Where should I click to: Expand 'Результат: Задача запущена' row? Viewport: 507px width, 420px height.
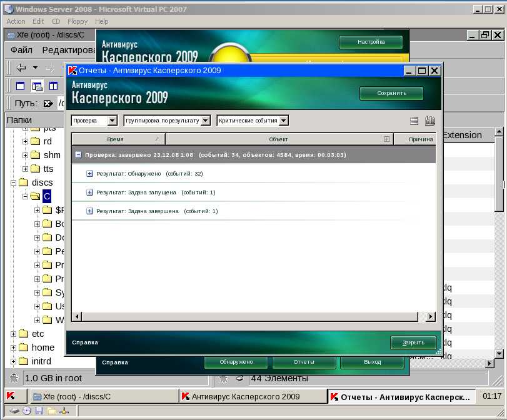pyautogui.click(x=89, y=192)
